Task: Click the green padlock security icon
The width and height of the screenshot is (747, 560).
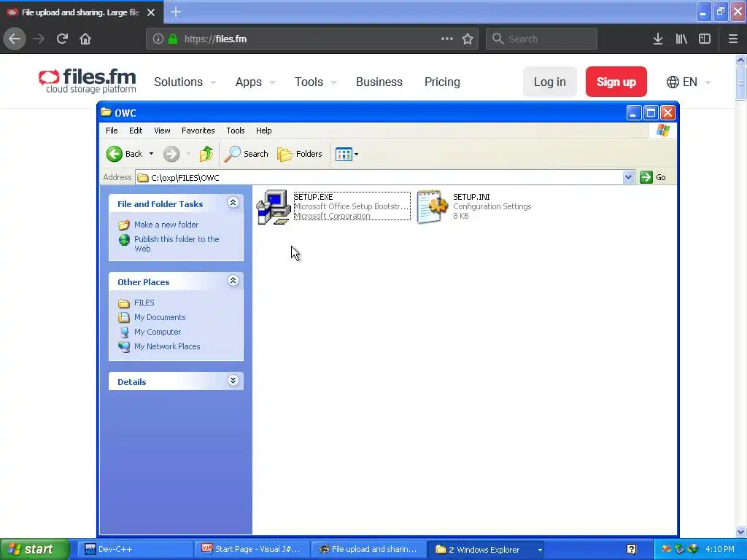Action: point(173,39)
